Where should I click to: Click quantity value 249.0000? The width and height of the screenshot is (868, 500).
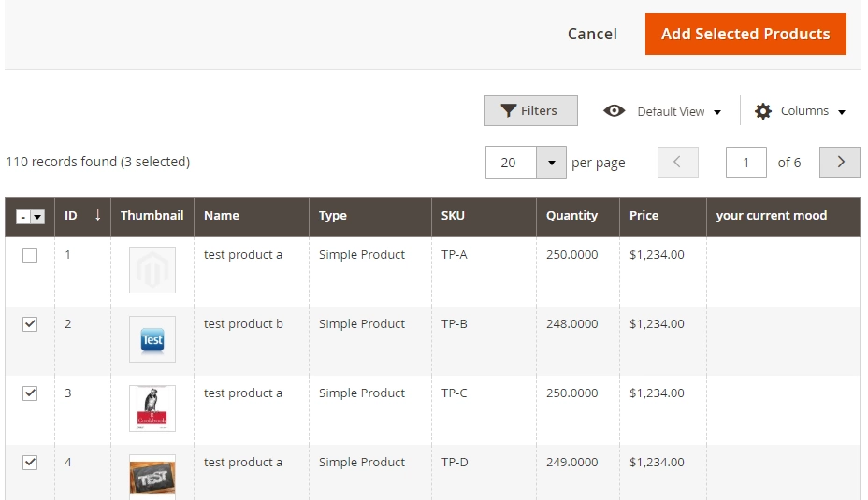pyautogui.click(x=571, y=463)
